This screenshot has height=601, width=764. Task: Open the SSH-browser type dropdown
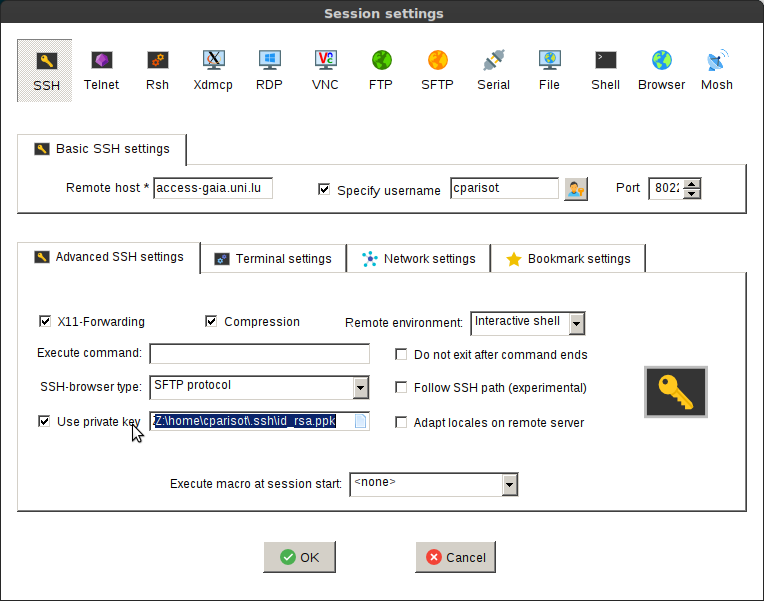pos(360,387)
